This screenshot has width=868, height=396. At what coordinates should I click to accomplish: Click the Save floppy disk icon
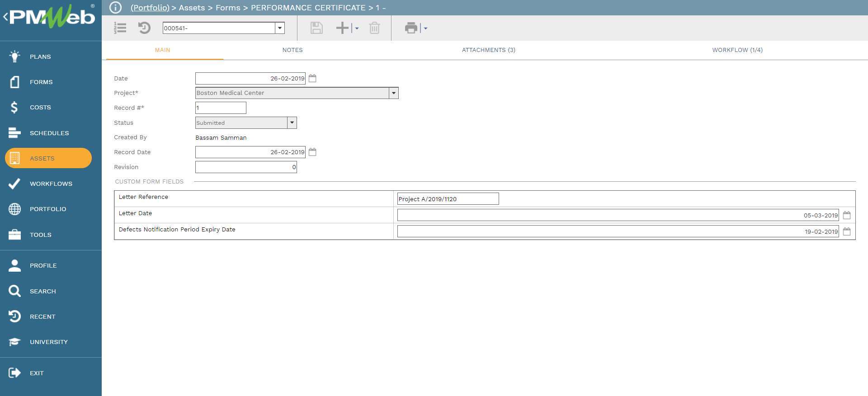[316, 28]
